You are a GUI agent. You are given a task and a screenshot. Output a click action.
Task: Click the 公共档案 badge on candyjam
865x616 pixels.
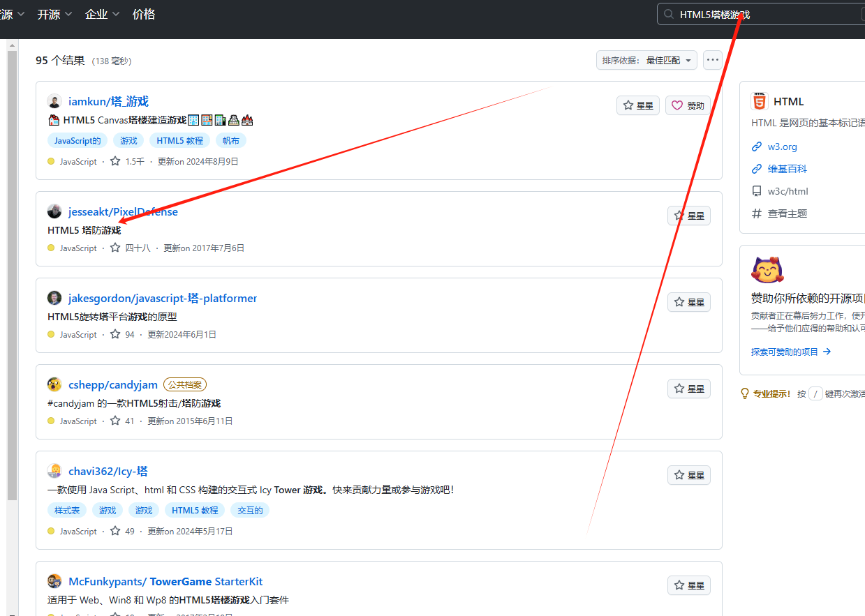click(185, 384)
